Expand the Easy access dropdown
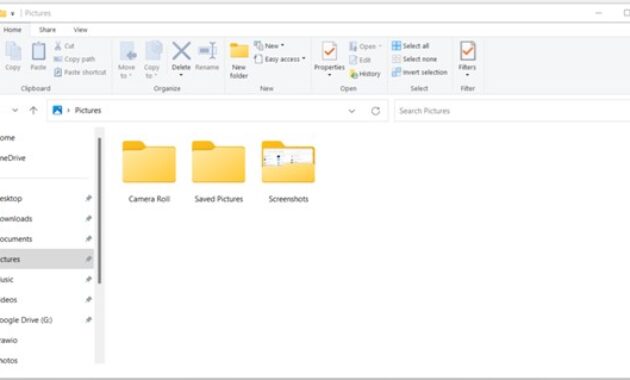 pyautogui.click(x=304, y=59)
